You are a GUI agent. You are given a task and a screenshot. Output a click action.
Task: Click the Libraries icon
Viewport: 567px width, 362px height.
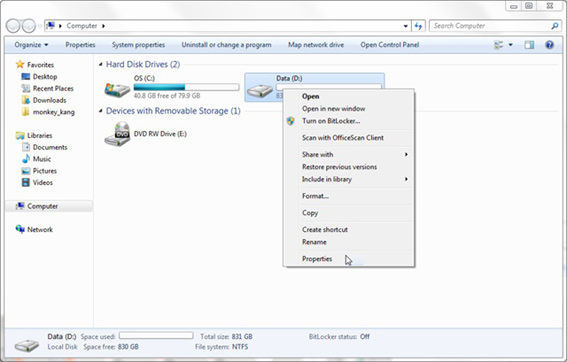(x=20, y=135)
